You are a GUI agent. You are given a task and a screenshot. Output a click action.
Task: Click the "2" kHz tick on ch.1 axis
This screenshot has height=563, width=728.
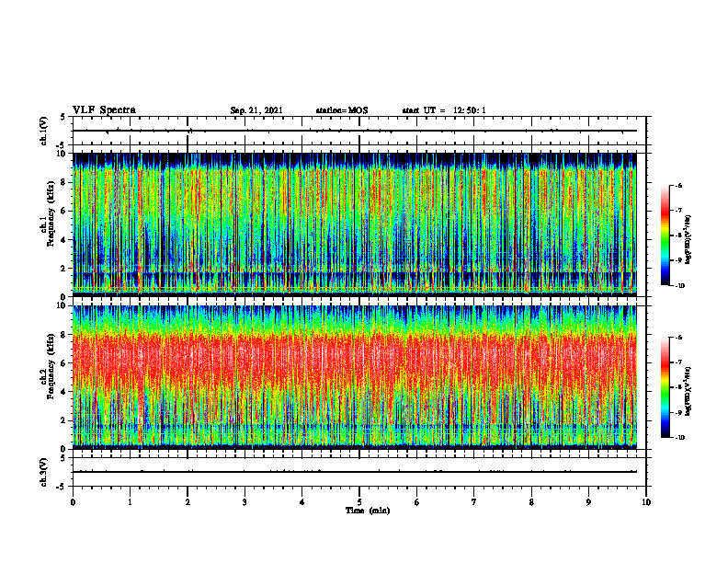(x=63, y=269)
